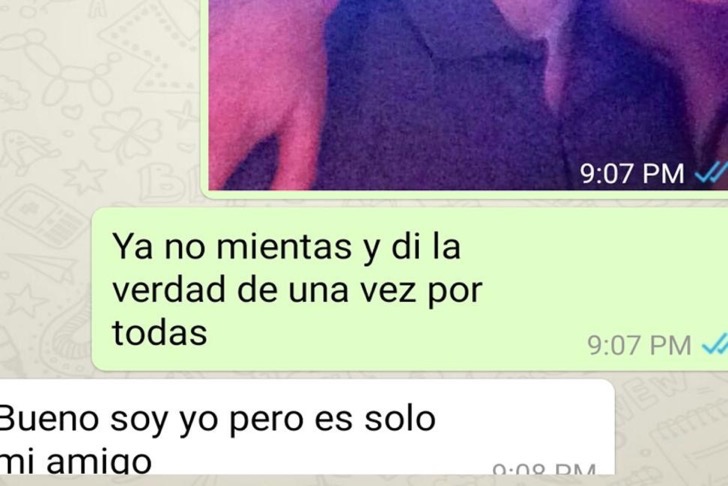This screenshot has width=728, height=486.
Task: Click the four-leaf clover doodle on wallpaper
Action: coord(124,134)
